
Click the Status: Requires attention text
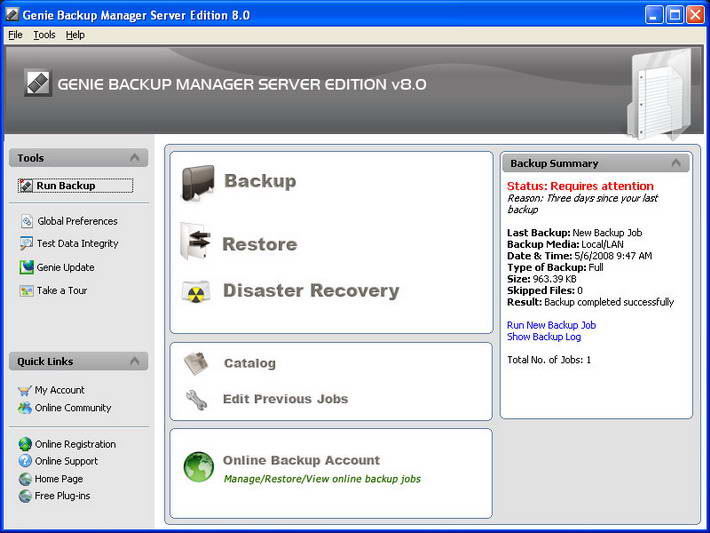click(x=580, y=186)
